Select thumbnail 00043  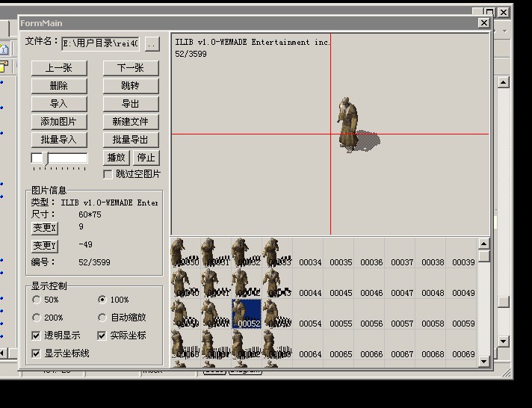(x=277, y=283)
